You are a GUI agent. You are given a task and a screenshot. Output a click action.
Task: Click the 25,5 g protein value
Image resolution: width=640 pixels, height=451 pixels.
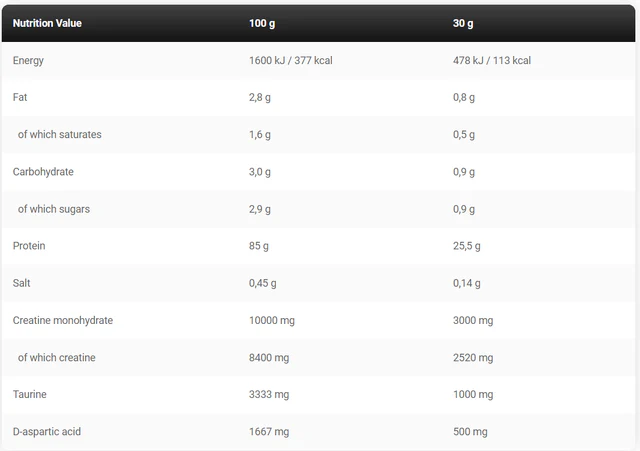(466, 246)
